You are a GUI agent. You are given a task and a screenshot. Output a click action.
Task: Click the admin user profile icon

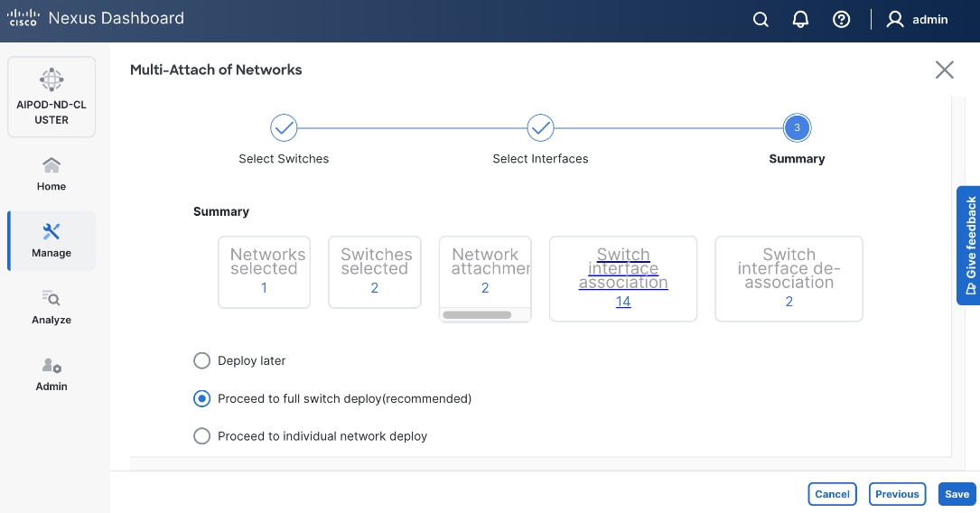[895, 20]
